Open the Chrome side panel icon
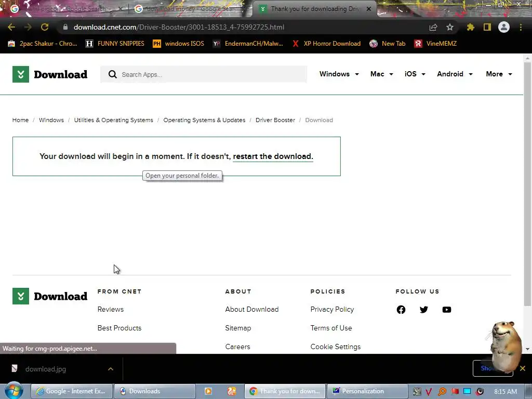 pyautogui.click(x=487, y=27)
